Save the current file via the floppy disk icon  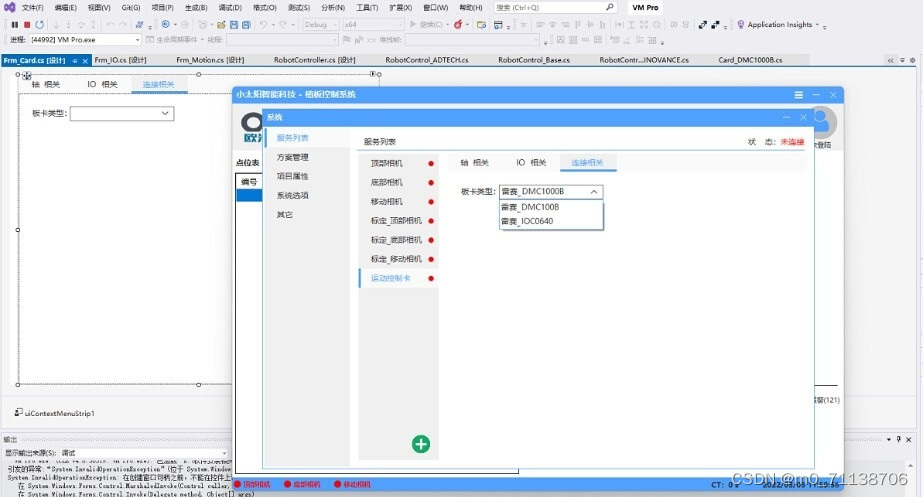[x=234, y=25]
